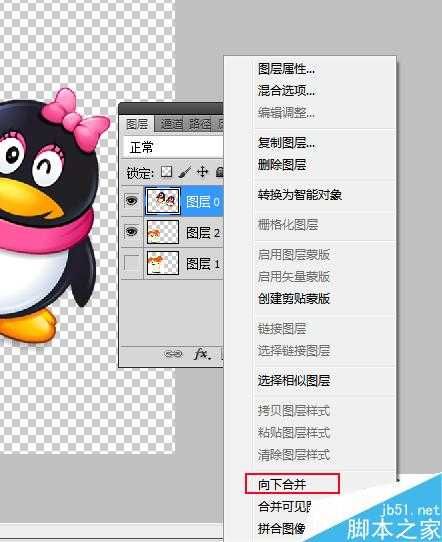Click the 图层 1 thumbnail
Viewport: 442px width, 542px height.
pyautogui.click(x=163, y=263)
